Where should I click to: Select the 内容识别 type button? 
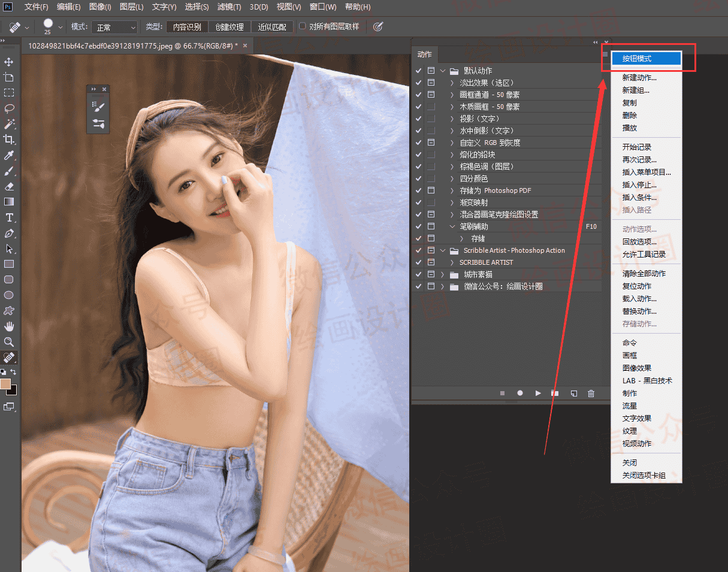click(187, 27)
